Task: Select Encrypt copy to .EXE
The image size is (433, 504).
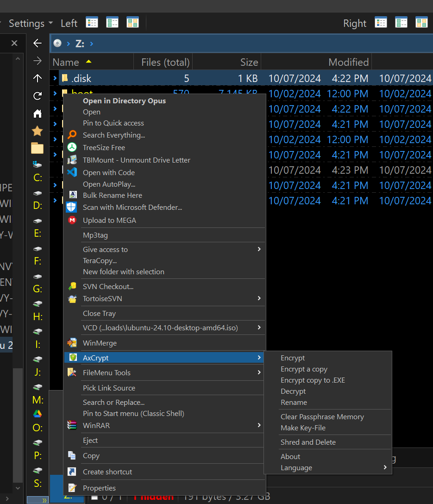Action: point(313,380)
